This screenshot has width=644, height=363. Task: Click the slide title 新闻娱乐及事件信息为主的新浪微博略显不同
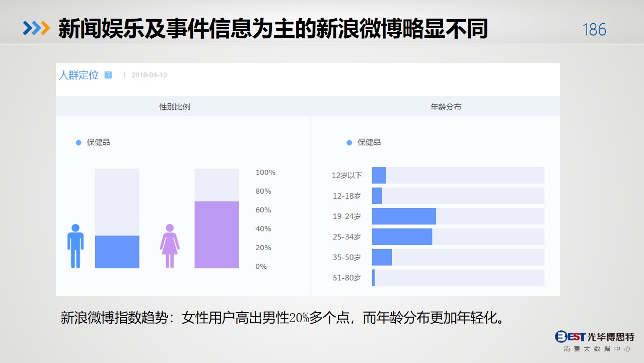tap(273, 29)
